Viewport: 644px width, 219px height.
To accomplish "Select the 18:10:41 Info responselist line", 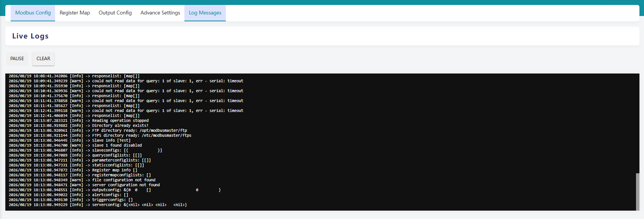I will coord(74,96).
